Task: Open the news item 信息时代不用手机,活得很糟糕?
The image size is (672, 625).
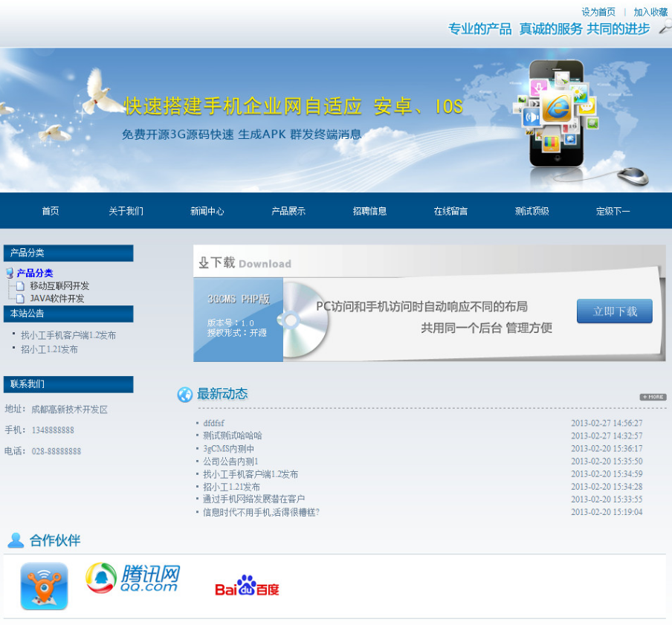Action: coord(261,512)
